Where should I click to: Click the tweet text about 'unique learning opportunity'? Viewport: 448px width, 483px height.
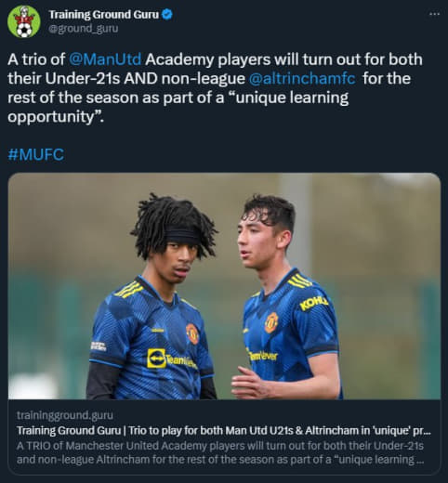215,88
